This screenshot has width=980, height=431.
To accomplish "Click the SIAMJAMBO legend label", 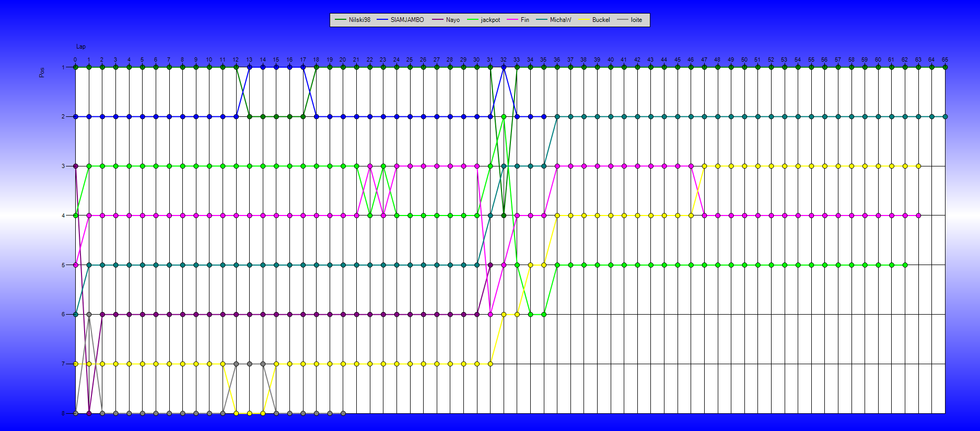I will (x=407, y=20).
